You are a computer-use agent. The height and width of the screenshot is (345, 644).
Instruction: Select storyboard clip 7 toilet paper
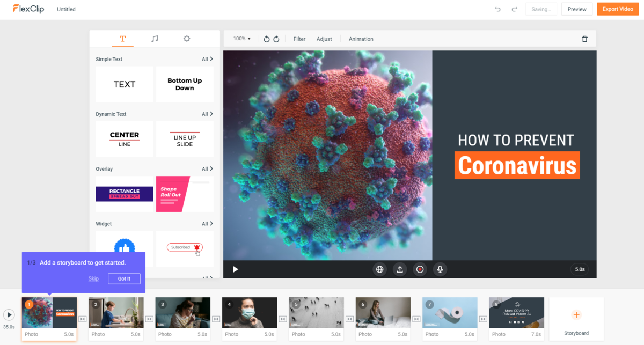(450, 313)
